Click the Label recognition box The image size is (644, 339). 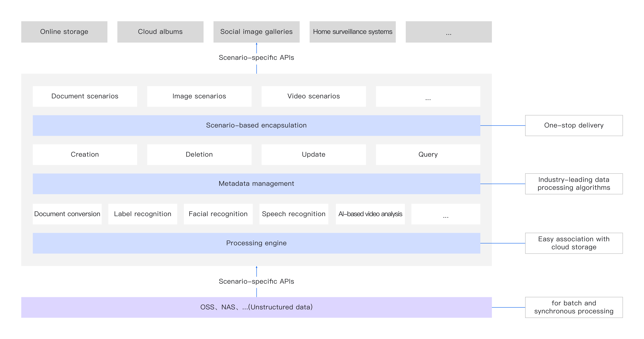[x=142, y=214]
